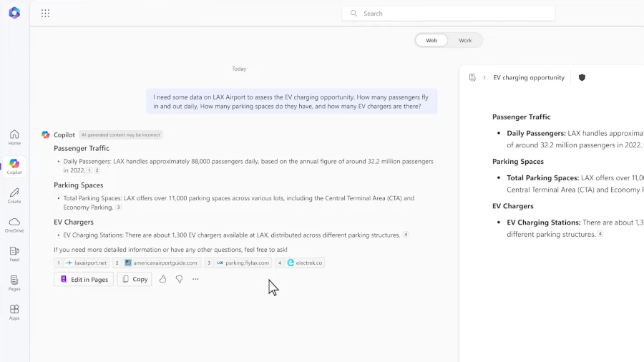The width and height of the screenshot is (644, 362).
Task: Click citation 2 after Daily Passengers
Action: pyautogui.click(x=97, y=170)
